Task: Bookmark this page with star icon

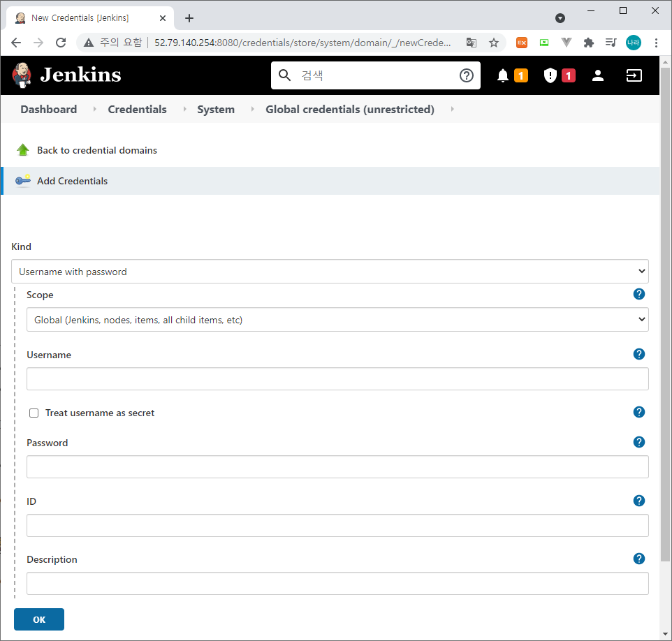Action: 494,43
